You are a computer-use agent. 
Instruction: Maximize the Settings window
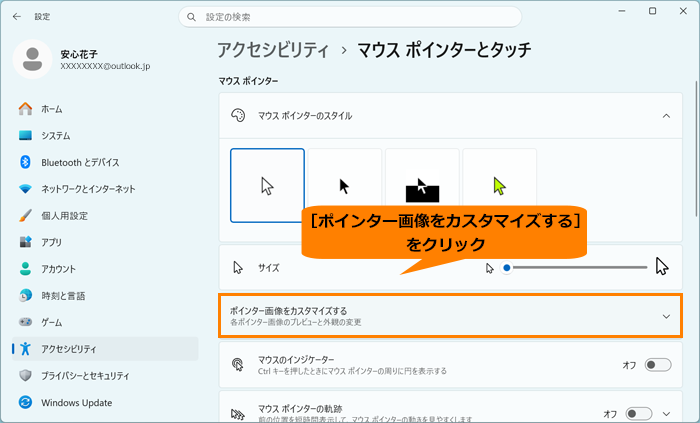(652, 11)
